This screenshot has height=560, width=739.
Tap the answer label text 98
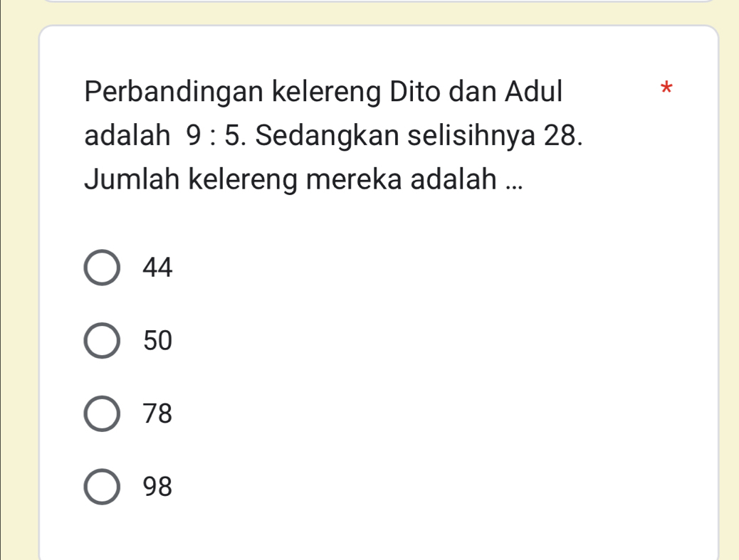click(158, 487)
